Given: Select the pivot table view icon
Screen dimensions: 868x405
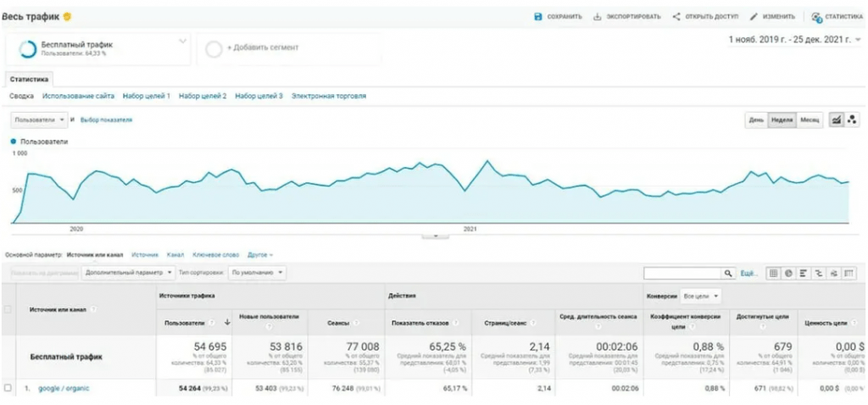Looking at the screenshot, I should coord(848,274).
